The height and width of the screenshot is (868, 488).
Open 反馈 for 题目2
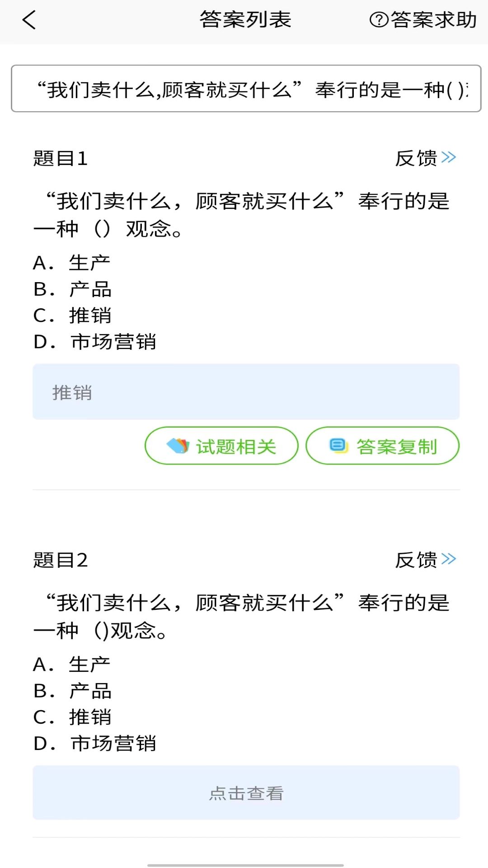coord(416,560)
